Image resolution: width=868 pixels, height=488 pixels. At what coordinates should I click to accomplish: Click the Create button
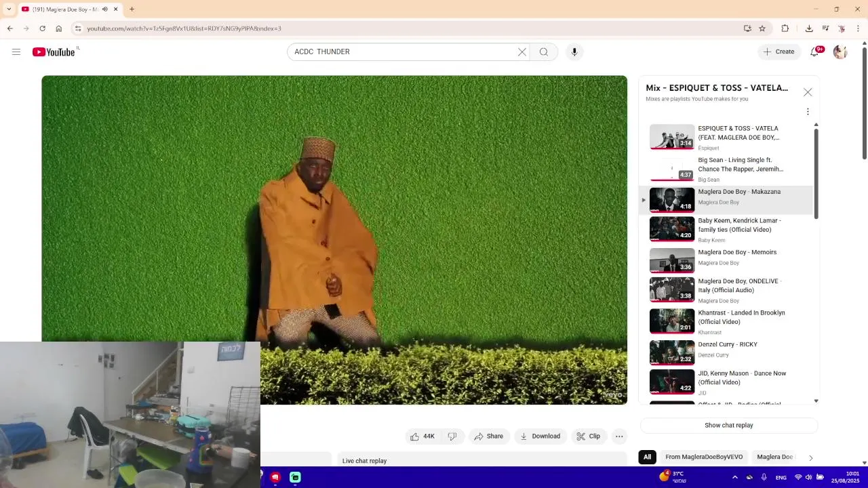click(778, 52)
